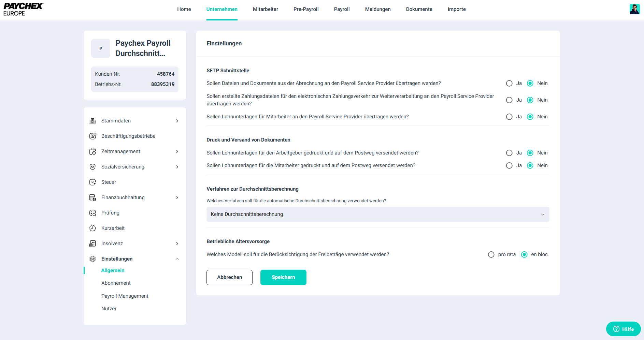This screenshot has width=644, height=340.
Task: Click the Sozialversicherung shield icon
Action: coord(92,167)
